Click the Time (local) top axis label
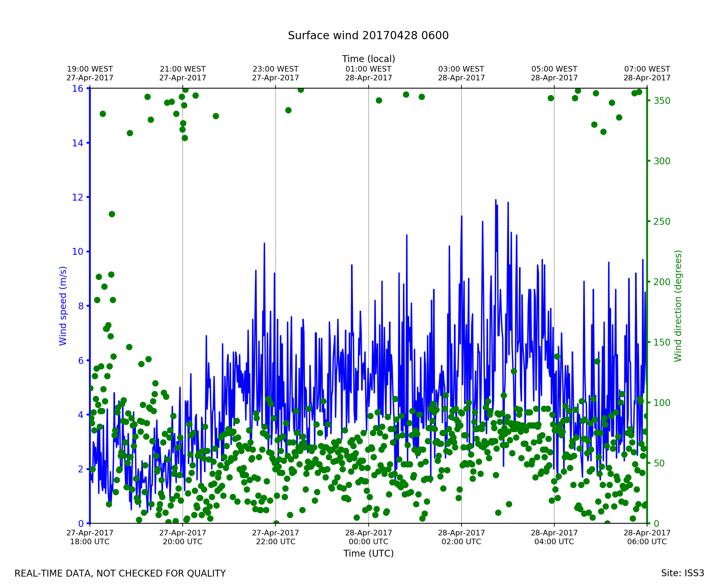 click(x=368, y=59)
